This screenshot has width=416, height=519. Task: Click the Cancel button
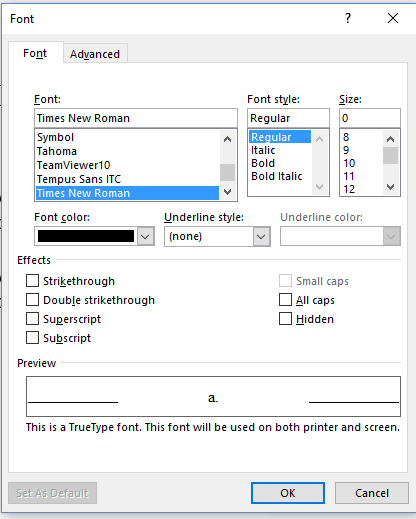point(372,493)
